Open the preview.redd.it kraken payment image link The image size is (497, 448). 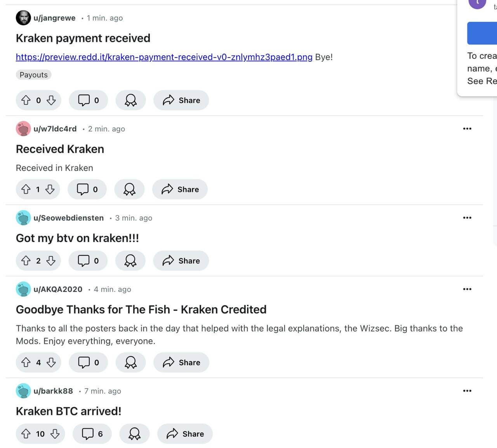(164, 57)
